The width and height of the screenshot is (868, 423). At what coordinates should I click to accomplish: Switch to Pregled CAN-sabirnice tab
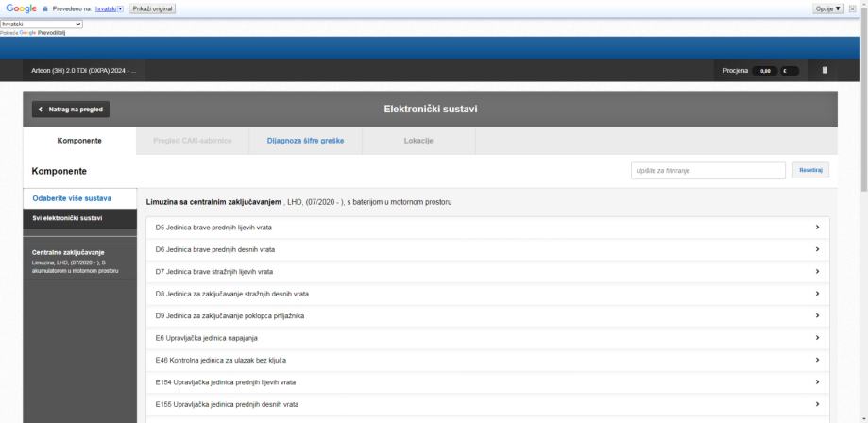pyautogui.click(x=193, y=141)
